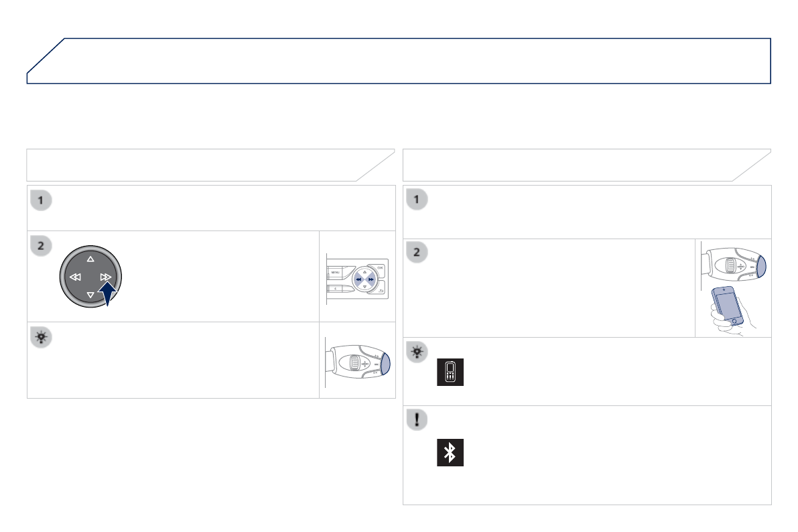798x532 pixels.
Task: Click the exclamation warning icon
Action: click(418, 419)
